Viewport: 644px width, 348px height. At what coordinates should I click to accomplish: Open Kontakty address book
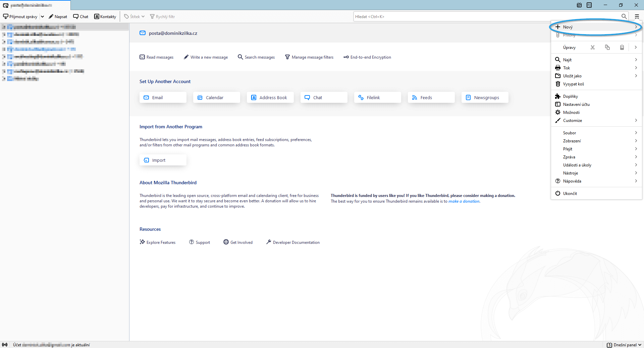click(x=105, y=16)
